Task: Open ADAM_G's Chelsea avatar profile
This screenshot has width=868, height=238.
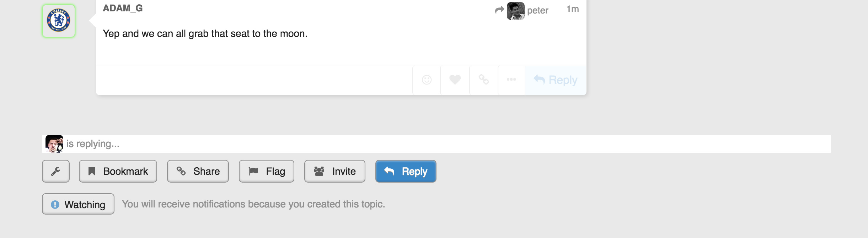Action: [59, 21]
